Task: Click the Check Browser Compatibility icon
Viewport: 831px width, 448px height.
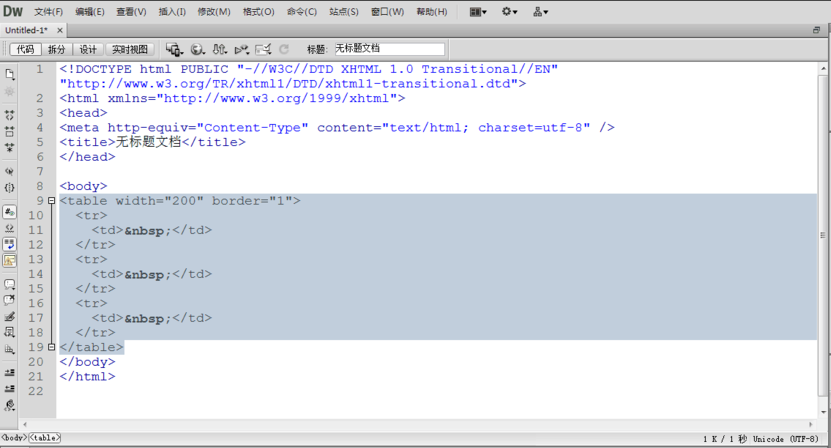Action: coord(263,49)
